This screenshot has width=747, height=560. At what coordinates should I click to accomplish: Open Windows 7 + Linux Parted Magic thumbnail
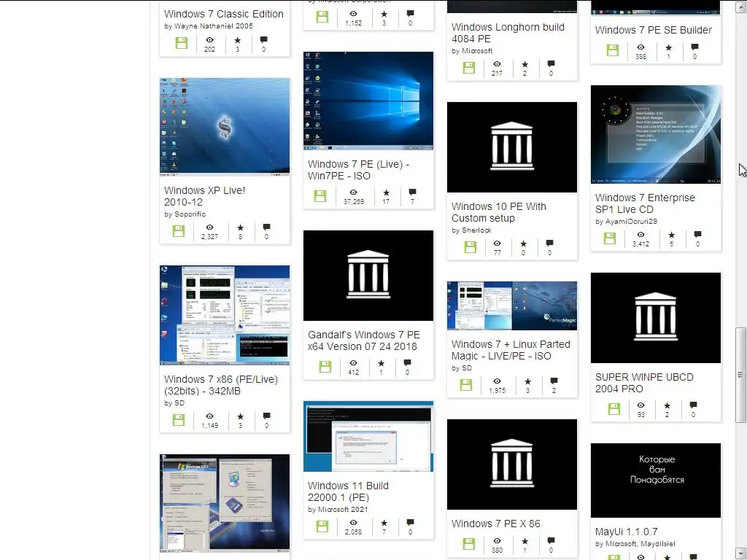click(511, 306)
